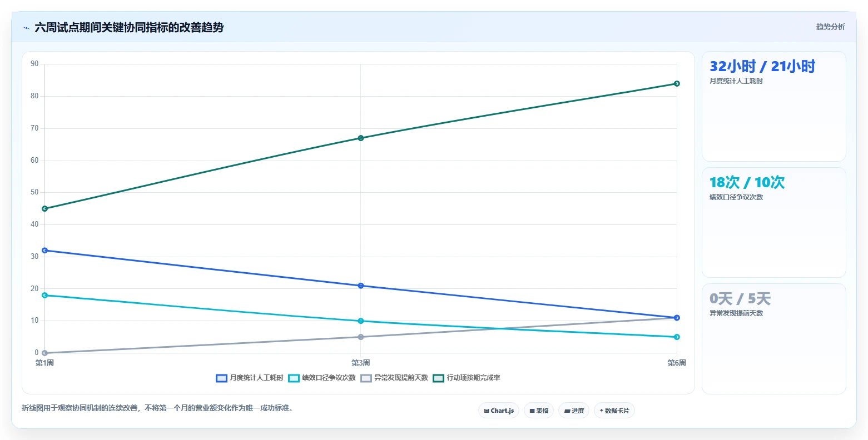Click the 绩效口径争议次数 point at 第3周
This screenshot has width=868, height=440.
point(361,321)
